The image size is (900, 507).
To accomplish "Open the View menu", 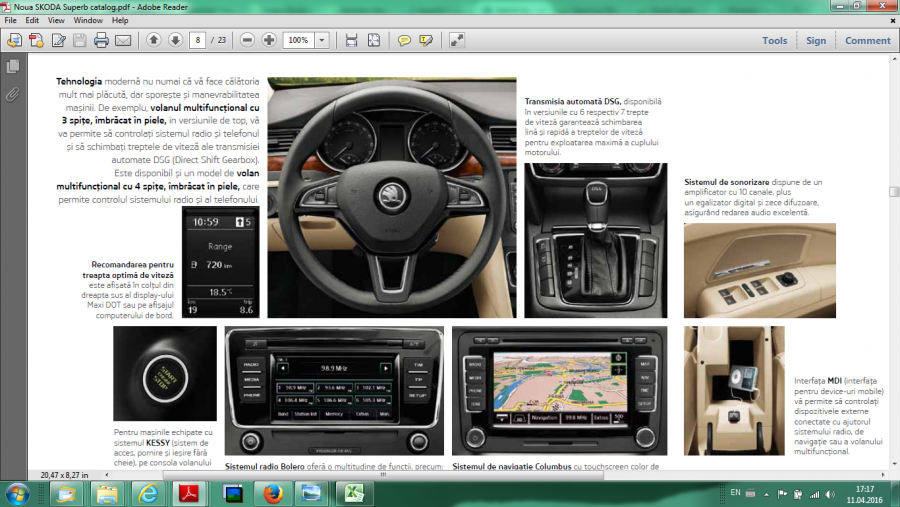I will 56,20.
